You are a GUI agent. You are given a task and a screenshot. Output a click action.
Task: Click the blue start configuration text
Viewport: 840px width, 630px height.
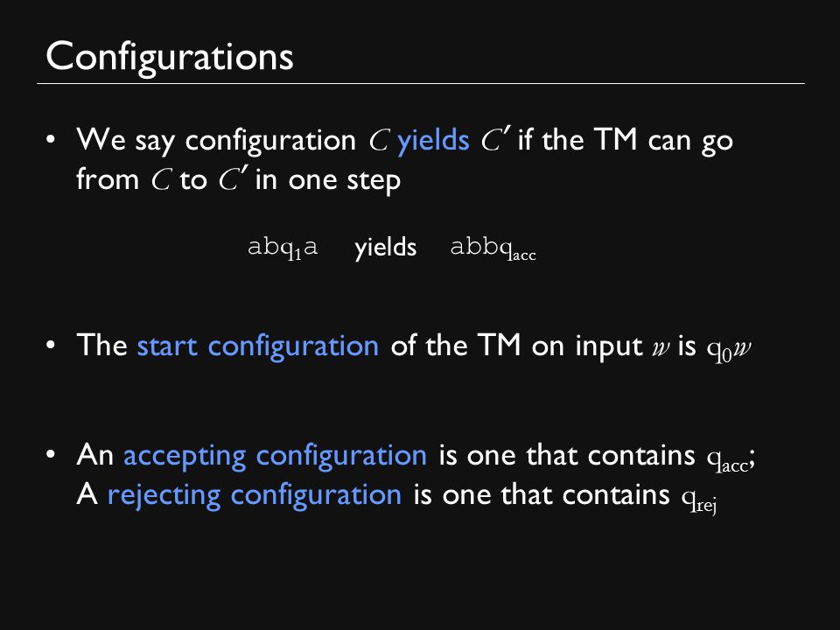coord(257,346)
